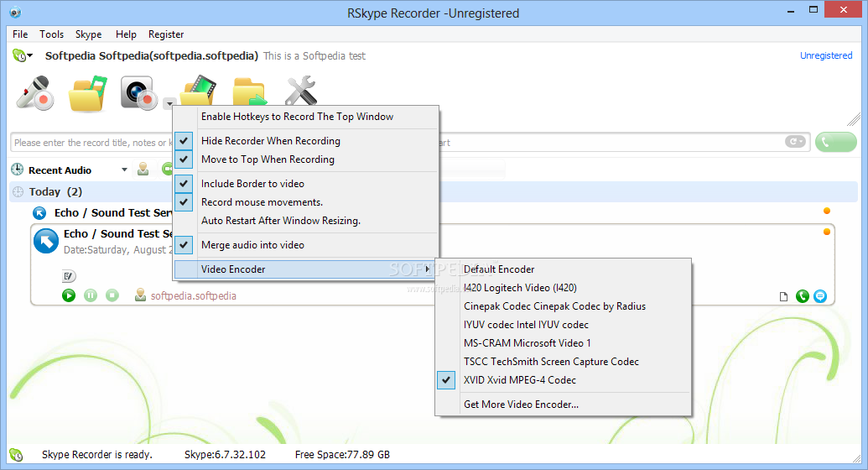The width and height of the screenshot is (868, 470).
Task: Click the contact icon next to Recent Audio
Action: click(143, 169)
